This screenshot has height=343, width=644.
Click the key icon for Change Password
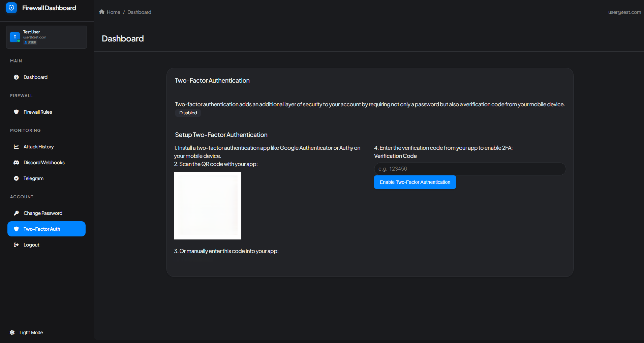tap(16, 213)
